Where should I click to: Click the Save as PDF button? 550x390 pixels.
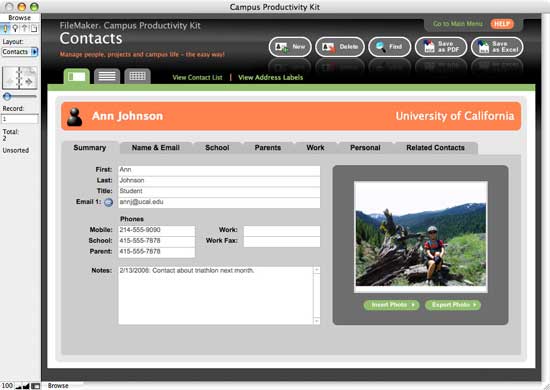[x=441, y=47]
